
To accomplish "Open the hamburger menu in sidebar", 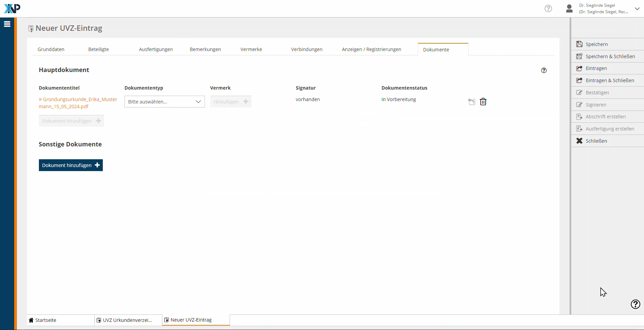I will click(x=7, y=24).
